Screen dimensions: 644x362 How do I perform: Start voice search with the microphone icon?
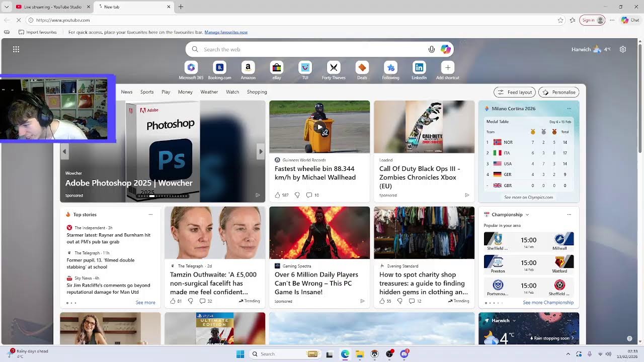coord(431,49)
